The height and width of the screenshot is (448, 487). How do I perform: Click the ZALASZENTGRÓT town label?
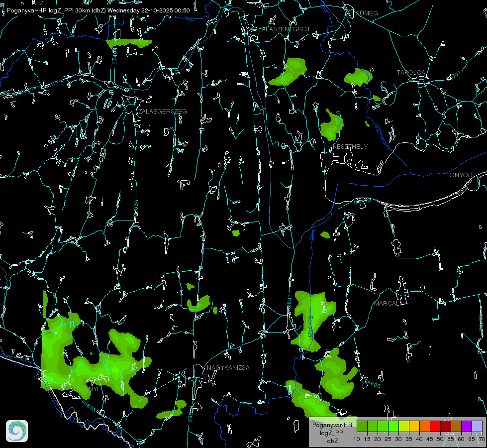284,29
